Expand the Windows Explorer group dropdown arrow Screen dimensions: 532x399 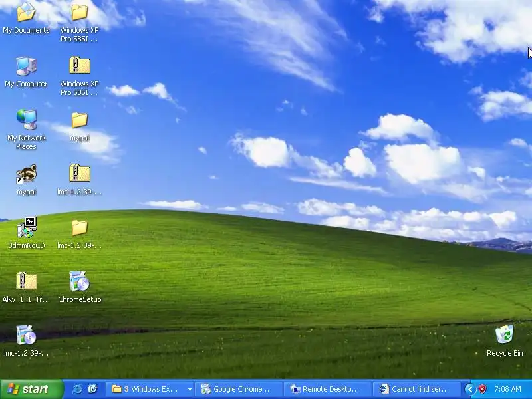tap(190, 389)
